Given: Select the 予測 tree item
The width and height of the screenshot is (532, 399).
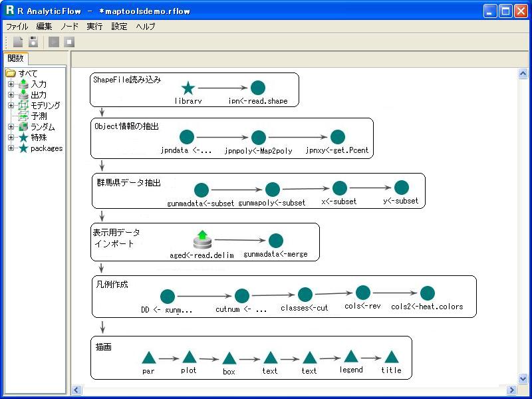Looking at the screenshot, I should pos(39,116).
